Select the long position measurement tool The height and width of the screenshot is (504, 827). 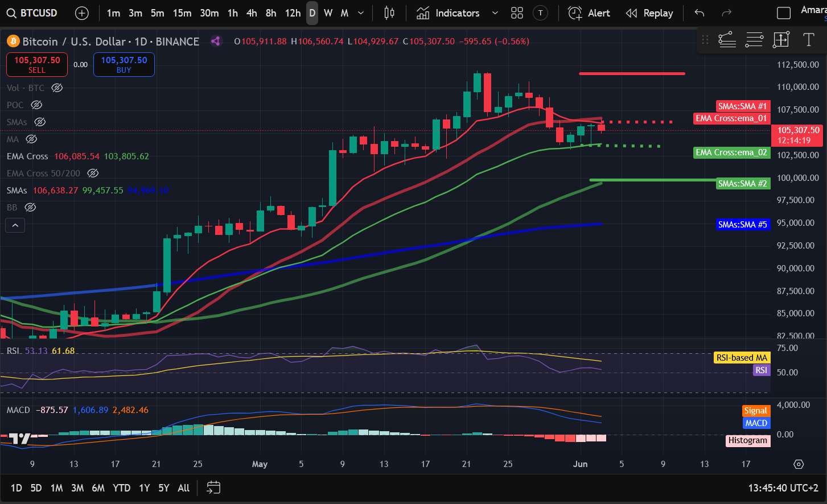[781, 40]
